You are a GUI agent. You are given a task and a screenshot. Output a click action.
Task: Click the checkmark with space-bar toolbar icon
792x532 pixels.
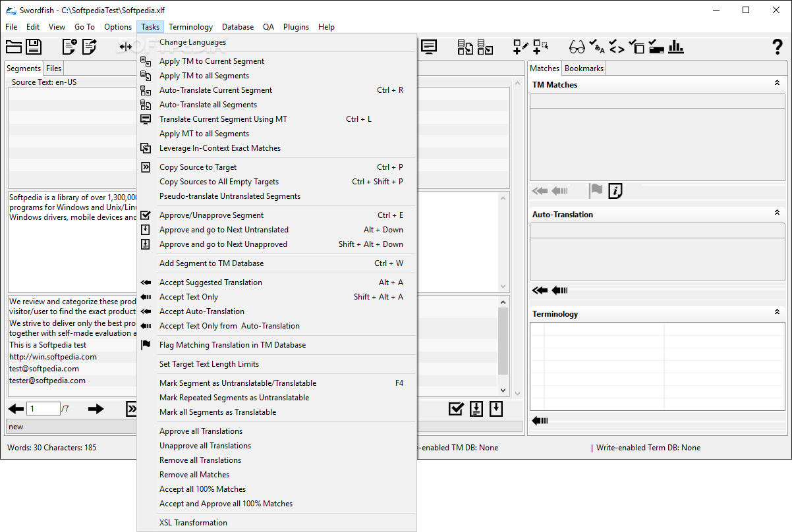(656, 47)
